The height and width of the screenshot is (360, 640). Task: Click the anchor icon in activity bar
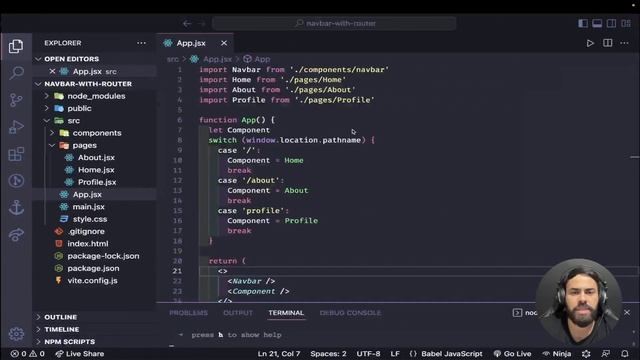[16, 207]
